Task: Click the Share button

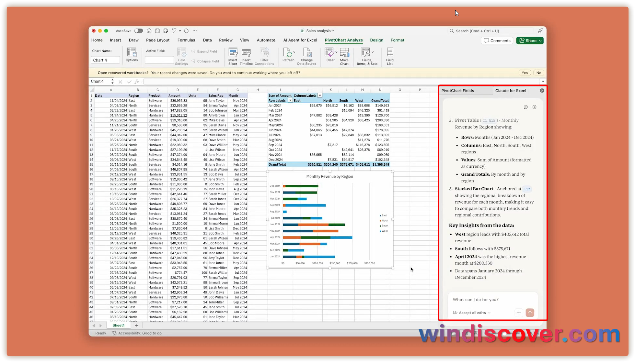Action: coord(529,40)
